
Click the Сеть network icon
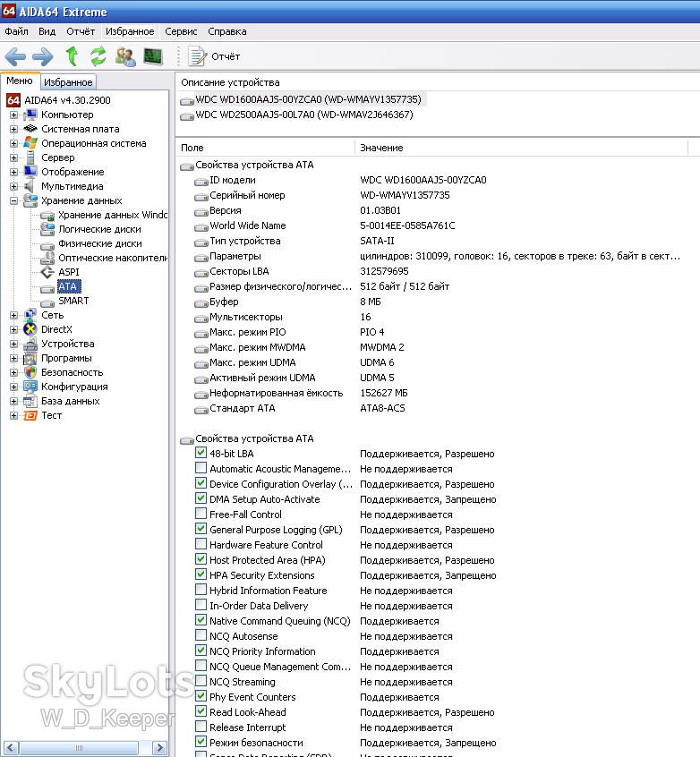(x=30, y=315)
